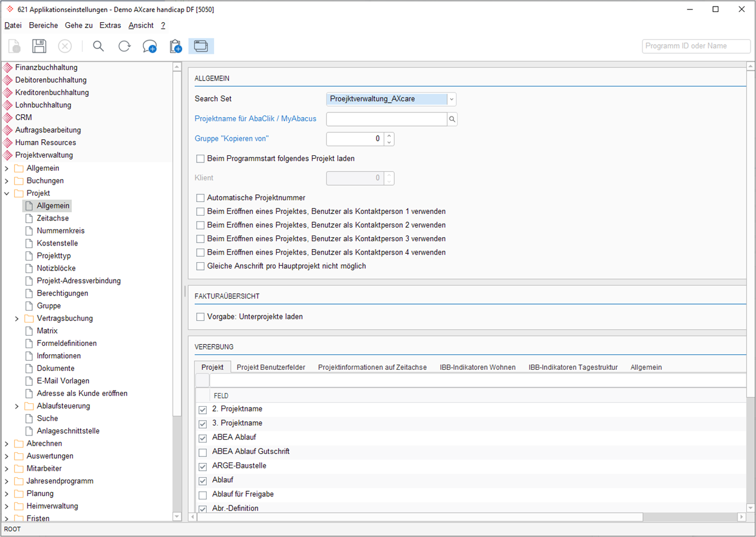
Task: Open the CRM module
Action: coord(23,118)
